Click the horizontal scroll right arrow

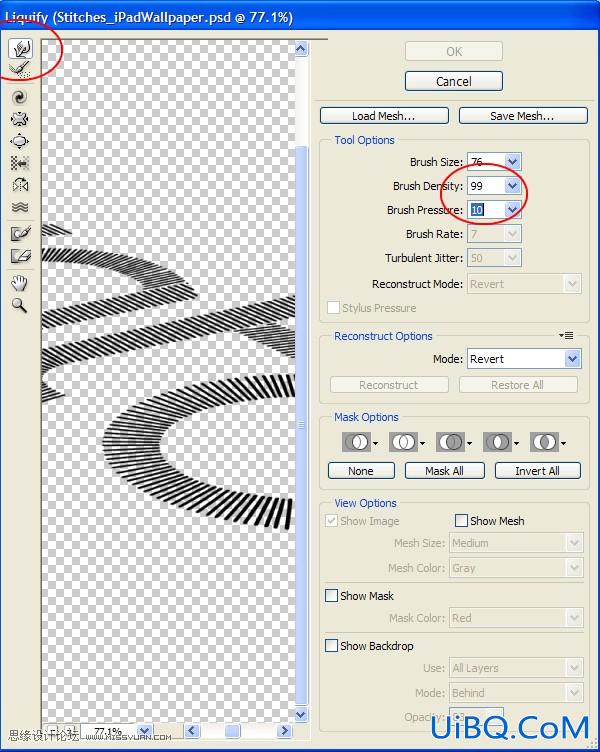point(284,731)
